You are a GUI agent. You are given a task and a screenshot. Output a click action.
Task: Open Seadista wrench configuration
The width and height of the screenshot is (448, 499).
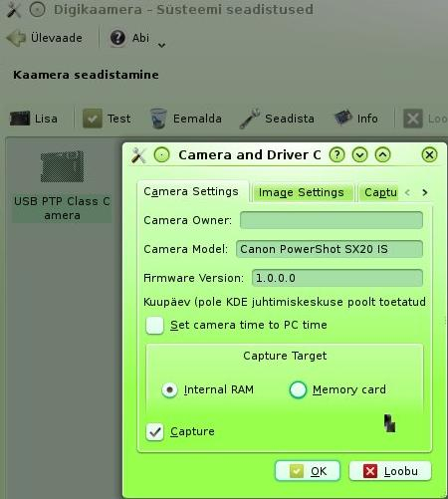pyautogui.click(x=277, y=119)
